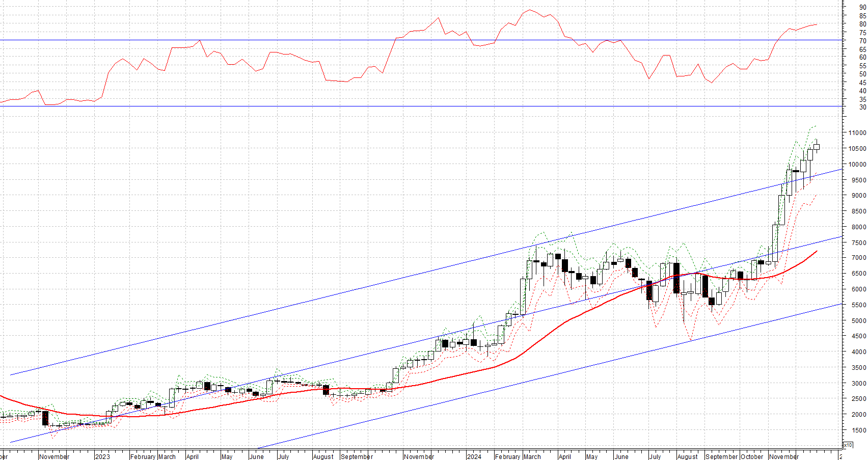Click the 30 value on indicator scale
This screenshot has height=460, width=868.
coord(862,107)
